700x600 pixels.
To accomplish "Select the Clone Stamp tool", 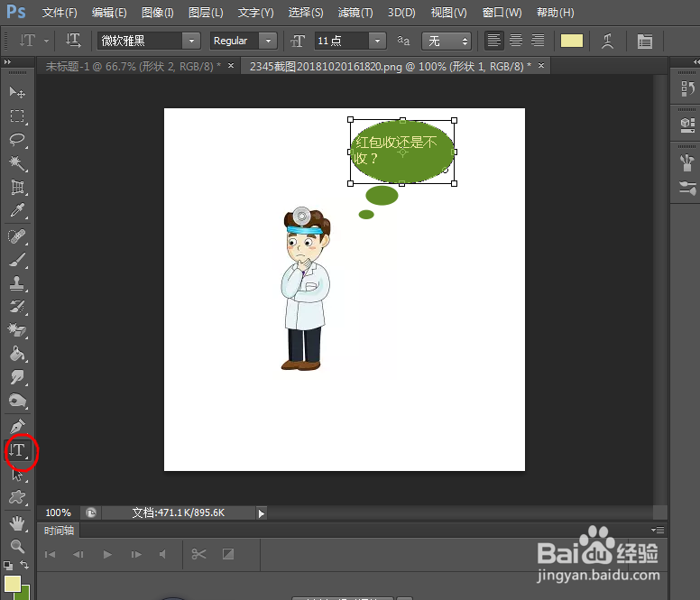I will pyautogui.click(x=17, y=283).
